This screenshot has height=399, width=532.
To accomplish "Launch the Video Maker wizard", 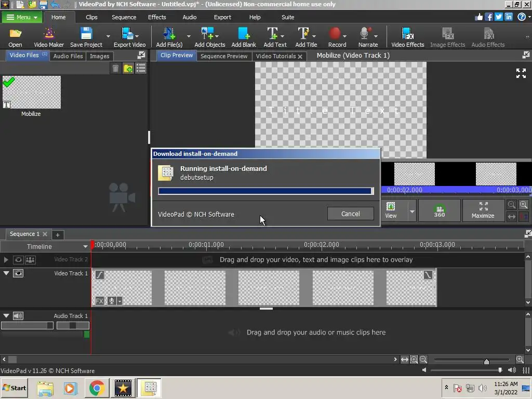I will tap(49, 34).
